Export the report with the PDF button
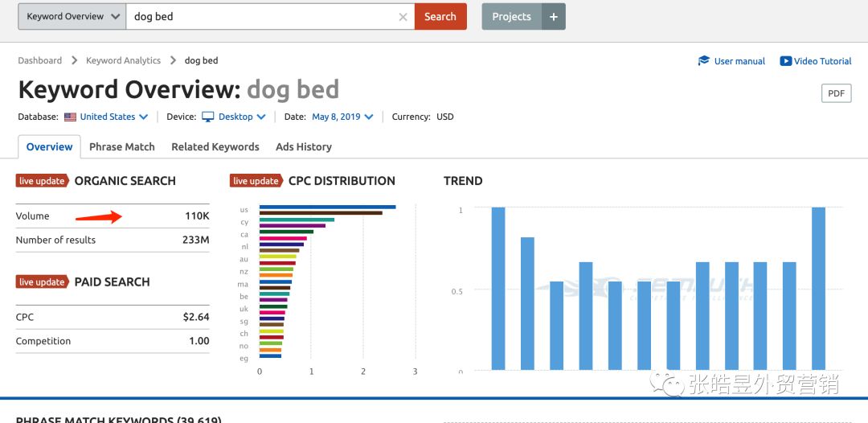The height and width of the screenshot is (423, 868). coord(836,93)
